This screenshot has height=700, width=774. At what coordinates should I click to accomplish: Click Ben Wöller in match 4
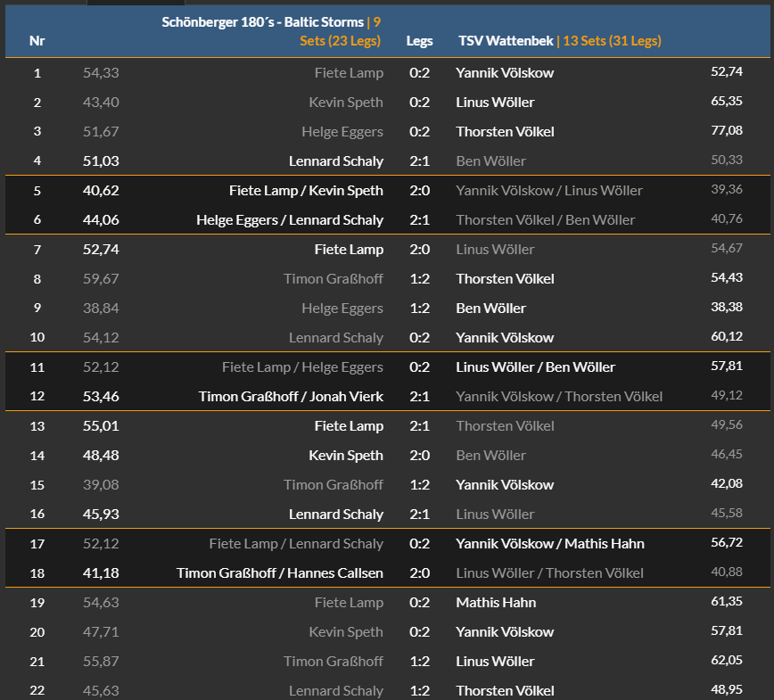pos(490,161)
